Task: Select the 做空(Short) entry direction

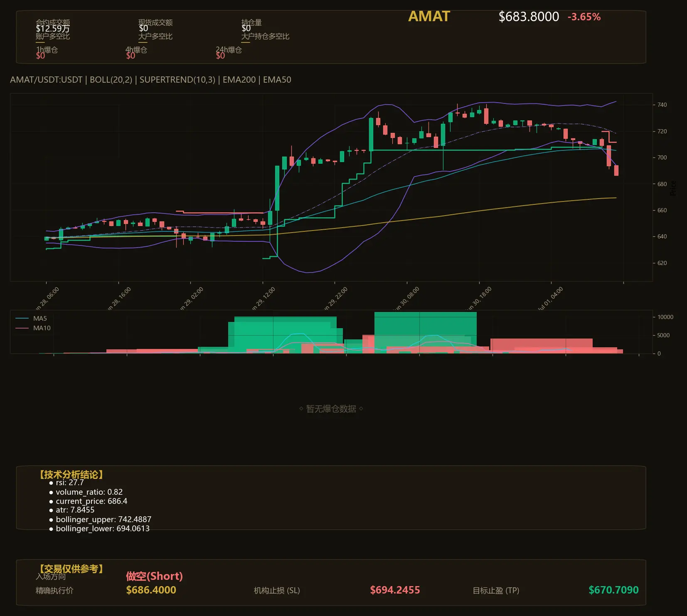Action: point(155,576)
